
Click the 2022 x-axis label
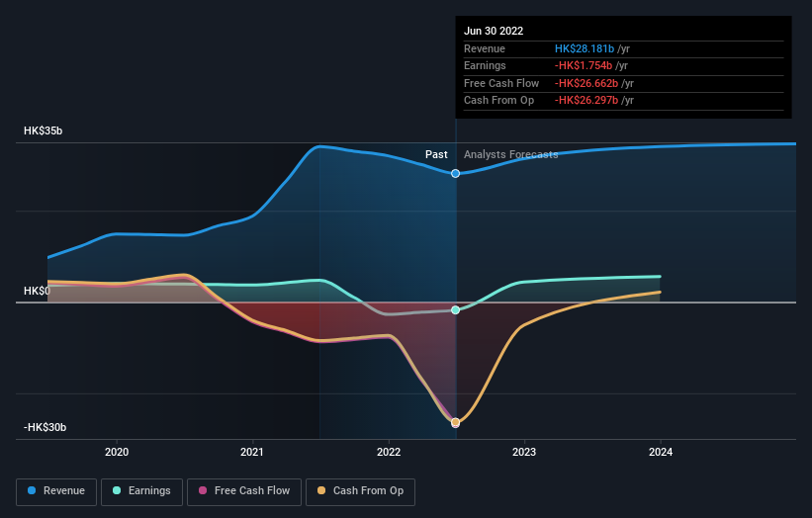coord(389,452)
